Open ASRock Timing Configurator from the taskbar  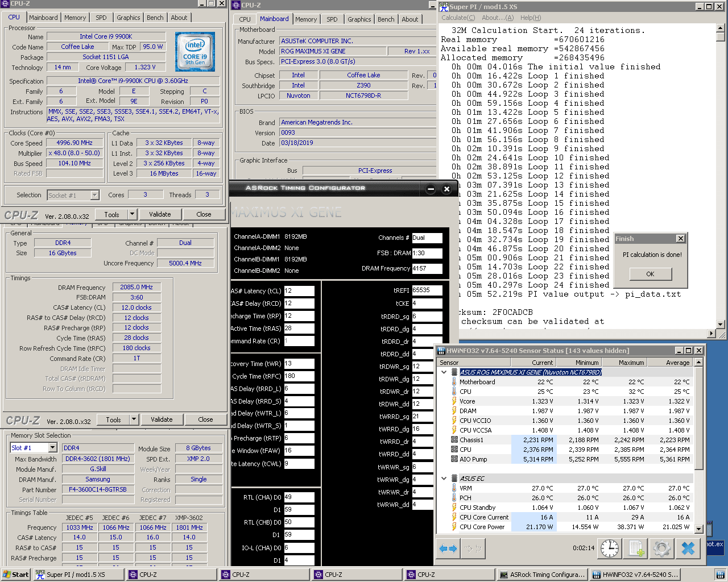542,575
